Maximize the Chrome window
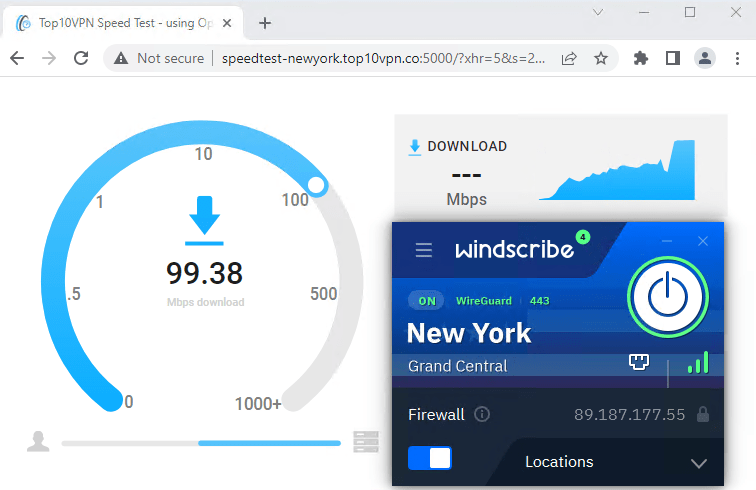The image size is (756, 490). pos(690,12)
